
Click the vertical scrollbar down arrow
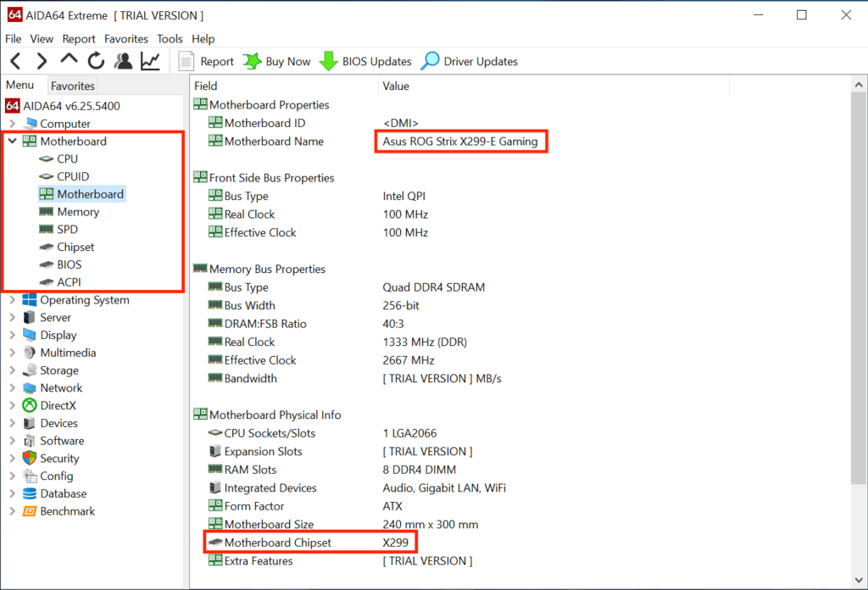pyautogui.click(x=859, y=580)
